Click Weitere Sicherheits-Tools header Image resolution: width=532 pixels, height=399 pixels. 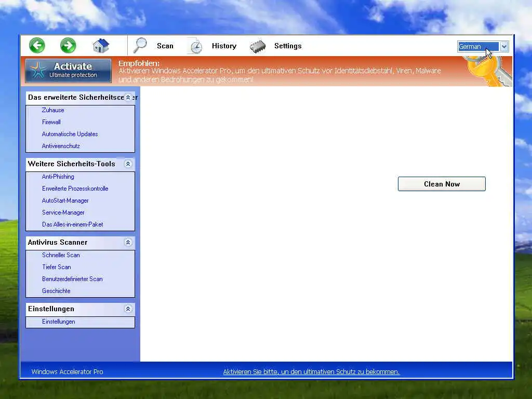click(x=71, y=164)
